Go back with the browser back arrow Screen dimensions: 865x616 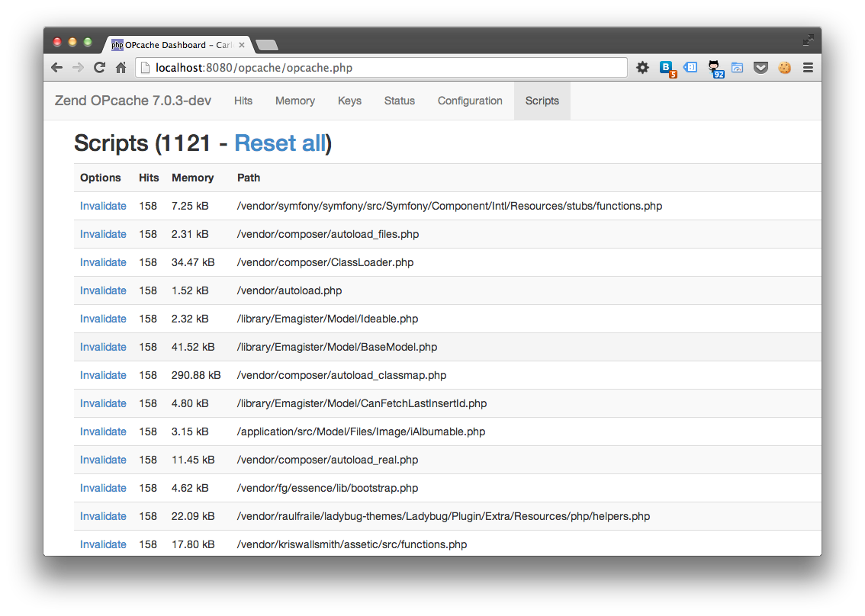[x=56, y=68]
